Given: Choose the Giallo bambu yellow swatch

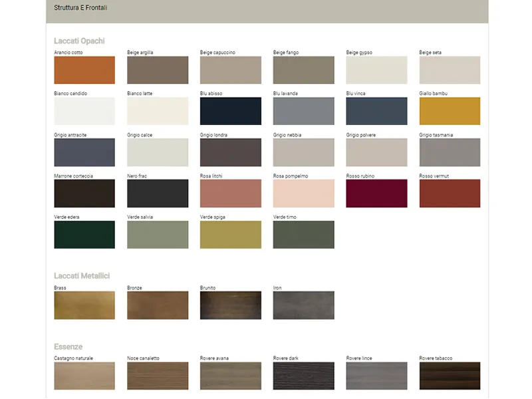Looking at the screenshot, I should 450,111.
